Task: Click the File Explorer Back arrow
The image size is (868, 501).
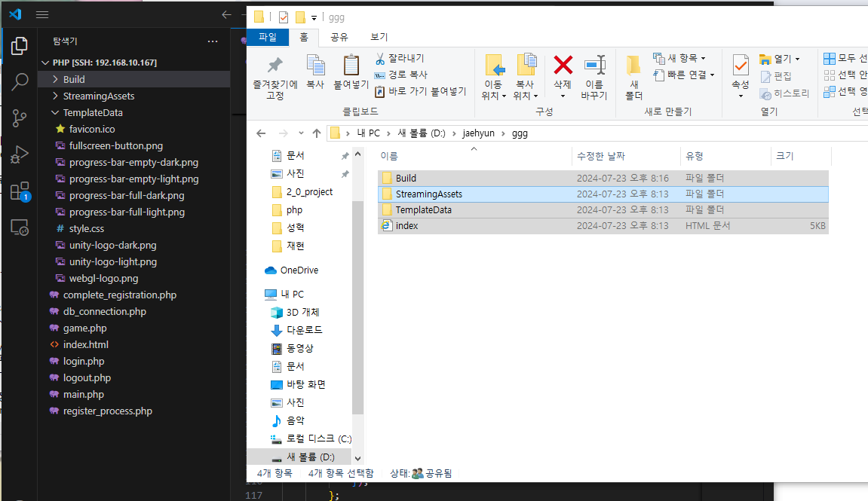Action: pos(261,133)
